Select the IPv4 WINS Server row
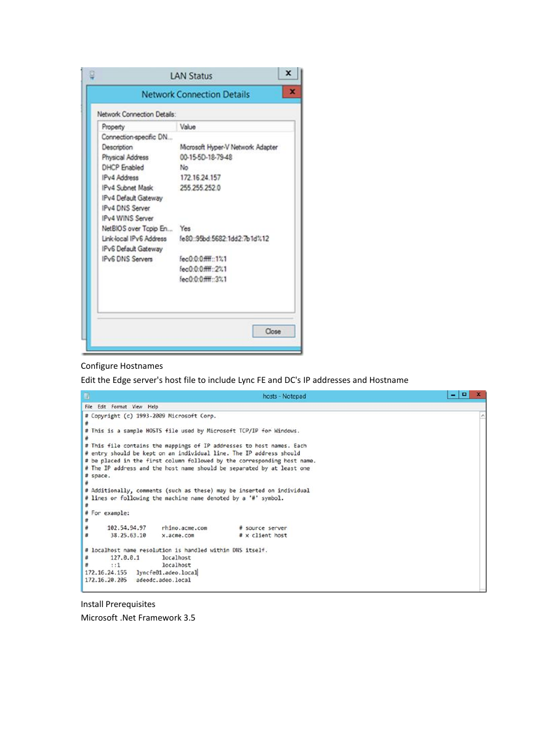This screenshot has height=756, width=535. click(x=196, y=219)
